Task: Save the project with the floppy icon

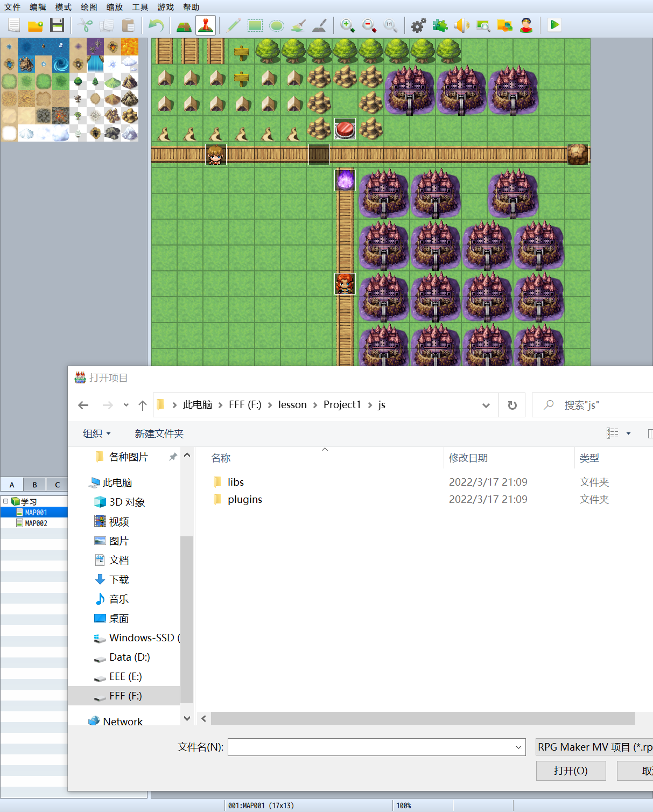Action: tap(57, 25)
